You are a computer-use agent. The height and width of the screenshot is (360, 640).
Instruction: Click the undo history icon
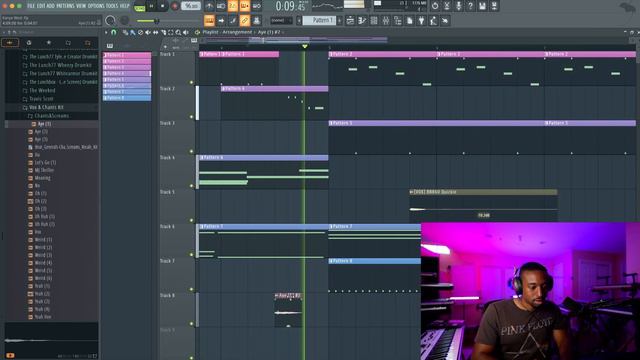point(435,6)
